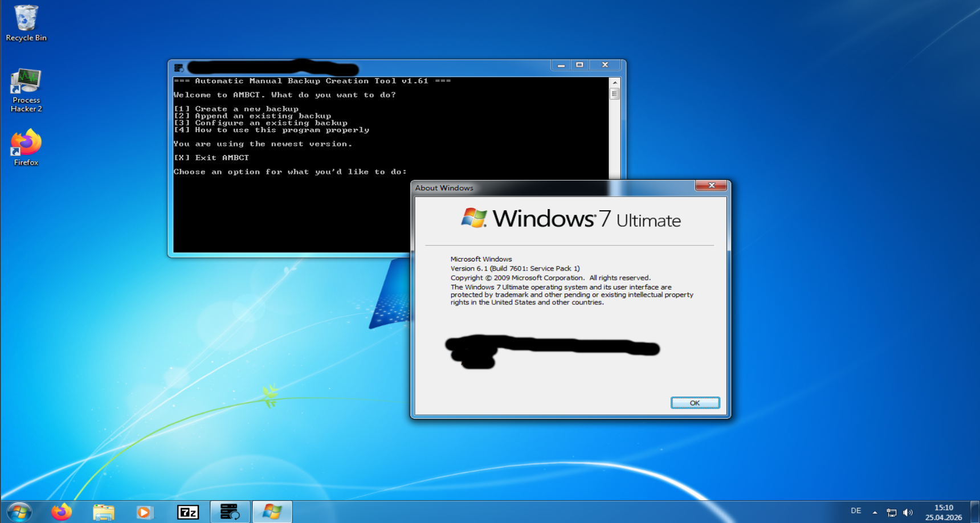Open 7-Zip from the taskbar

click(x=187, y=512)
